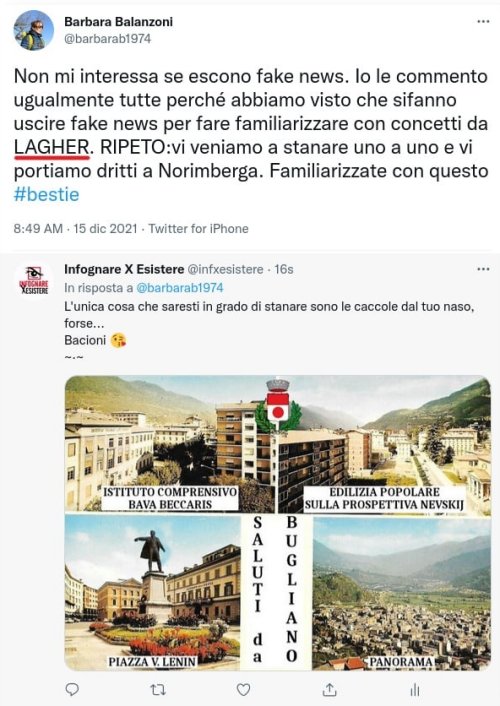Click the Twitter for iPhone source label
This screenshot has width=500, height=706.
point(199,229)
